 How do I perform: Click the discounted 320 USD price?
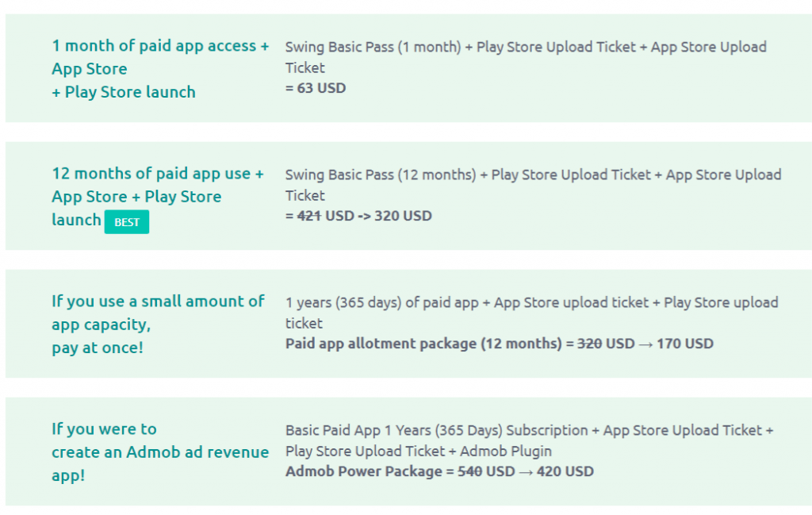click(x=403, y=216)
